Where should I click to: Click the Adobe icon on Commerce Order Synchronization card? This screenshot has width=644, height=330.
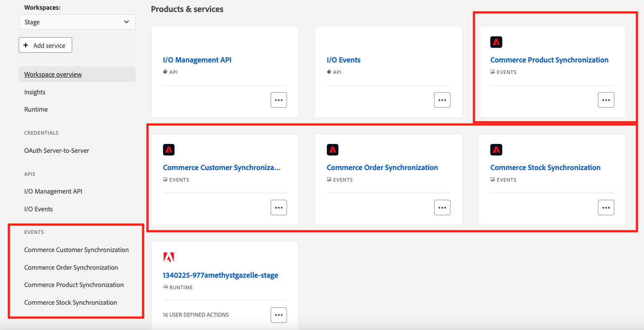tap(333, 150)
